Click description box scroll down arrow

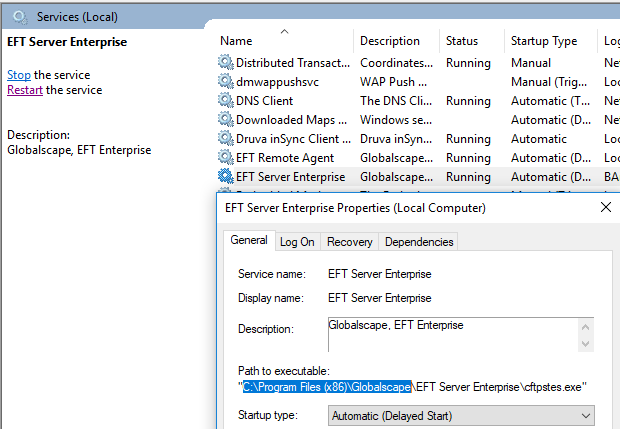click(586, 344)
